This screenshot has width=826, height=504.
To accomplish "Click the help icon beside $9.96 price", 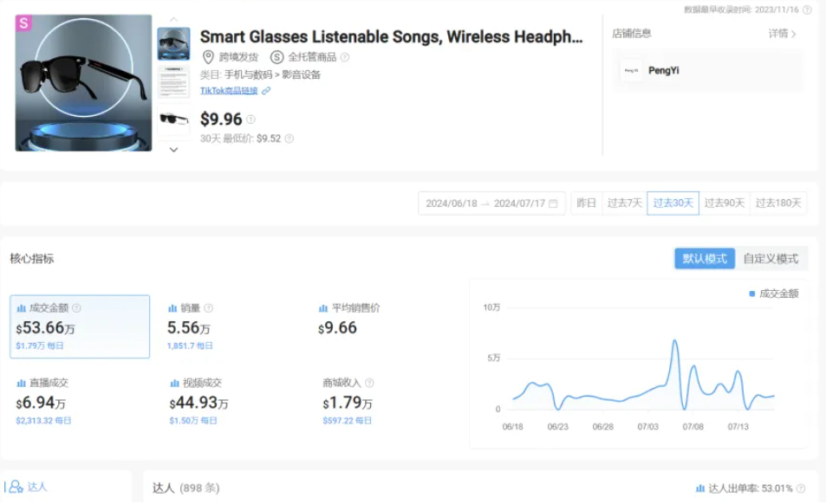I will (250, 120).
